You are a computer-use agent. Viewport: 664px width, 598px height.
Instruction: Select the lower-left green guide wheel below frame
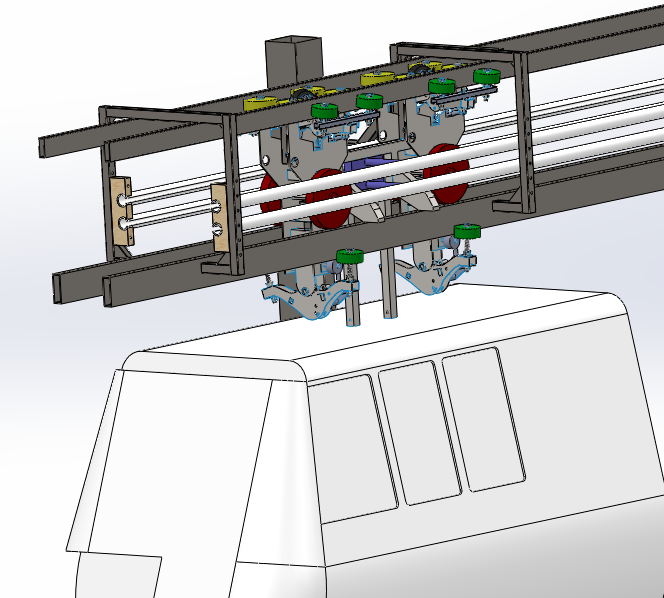(349, 257)
